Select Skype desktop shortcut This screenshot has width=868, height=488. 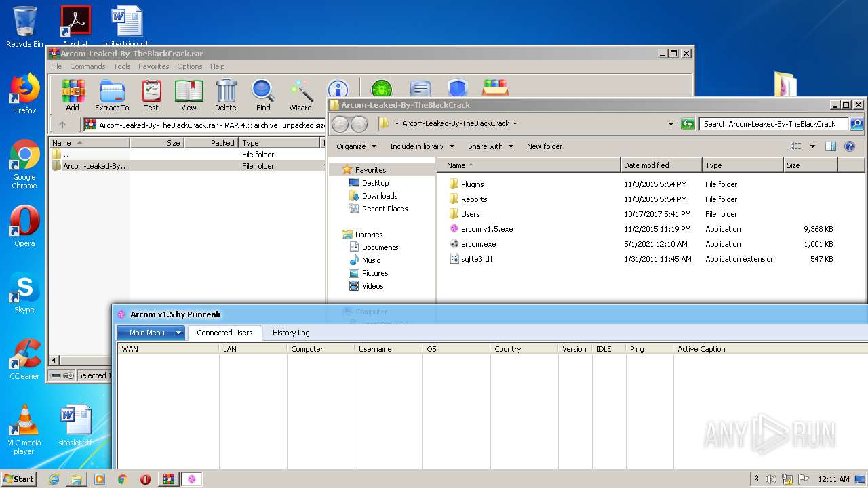pos(24,293)
